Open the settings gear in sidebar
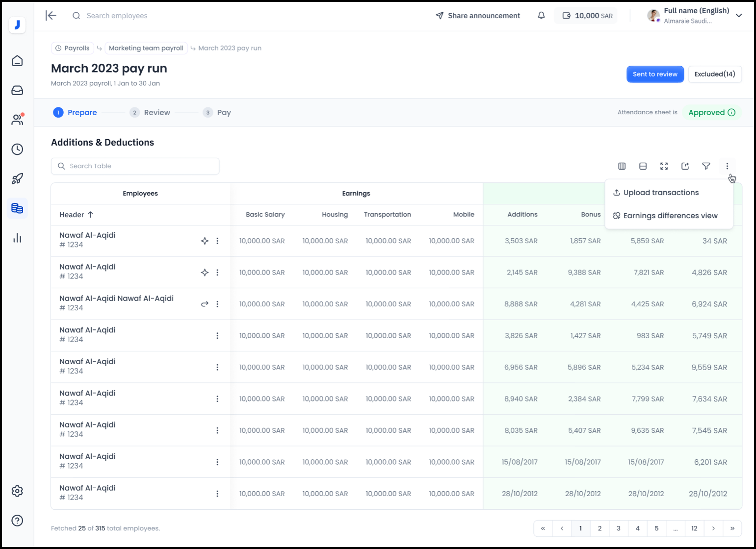Screen dimensions: 756x549 pyautogui.click(x=17, y=491)
